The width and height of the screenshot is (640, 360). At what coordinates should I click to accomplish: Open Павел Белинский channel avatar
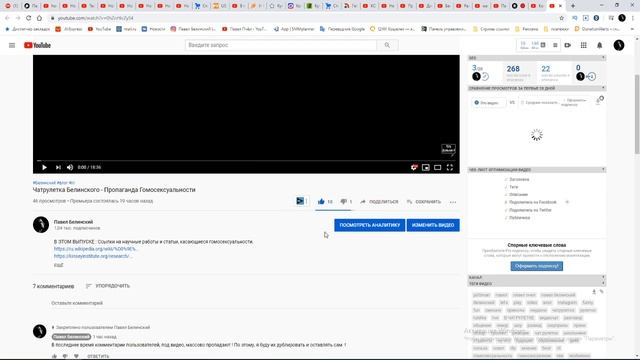coord(41,225)
